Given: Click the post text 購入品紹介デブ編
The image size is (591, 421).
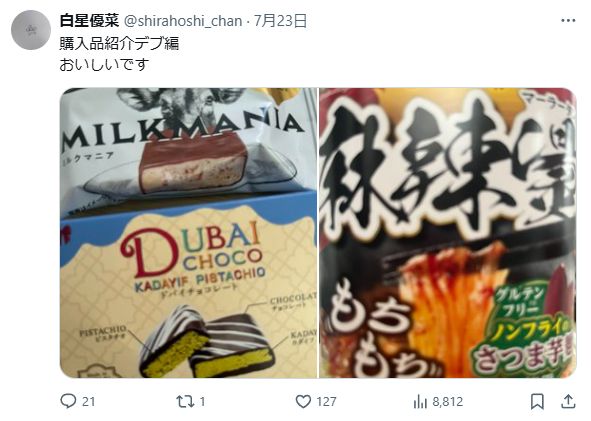Looking at the screenshot, I should pyautogui.click(x=119, y=43).
